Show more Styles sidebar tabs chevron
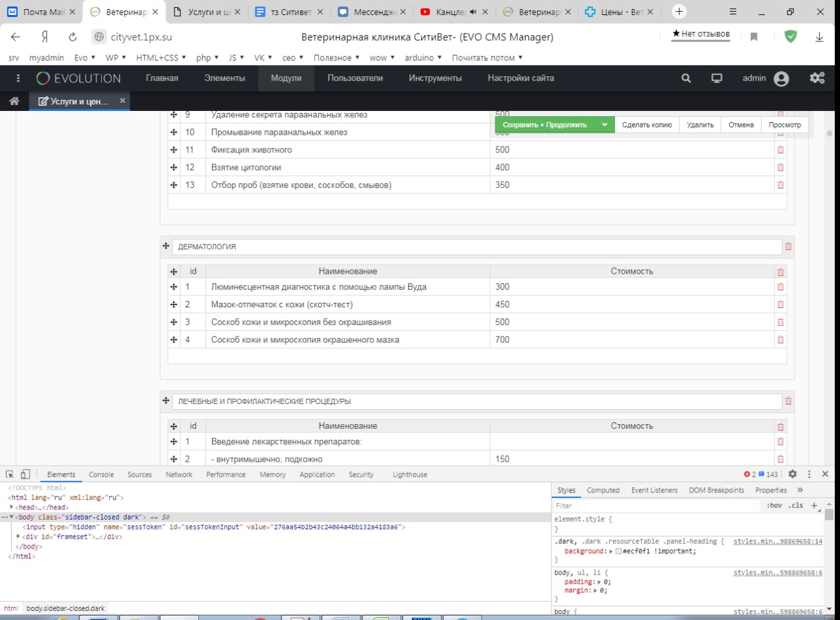 click(800, 490)
